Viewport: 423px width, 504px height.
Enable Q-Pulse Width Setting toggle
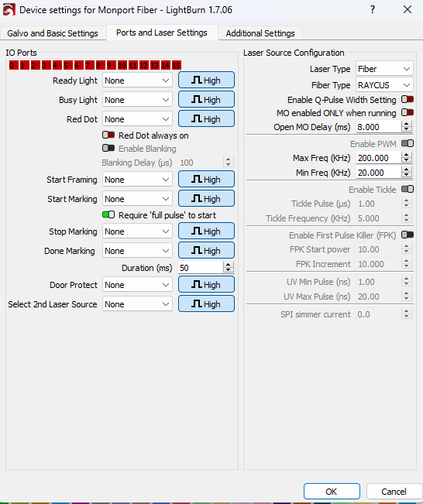point(408,99)
